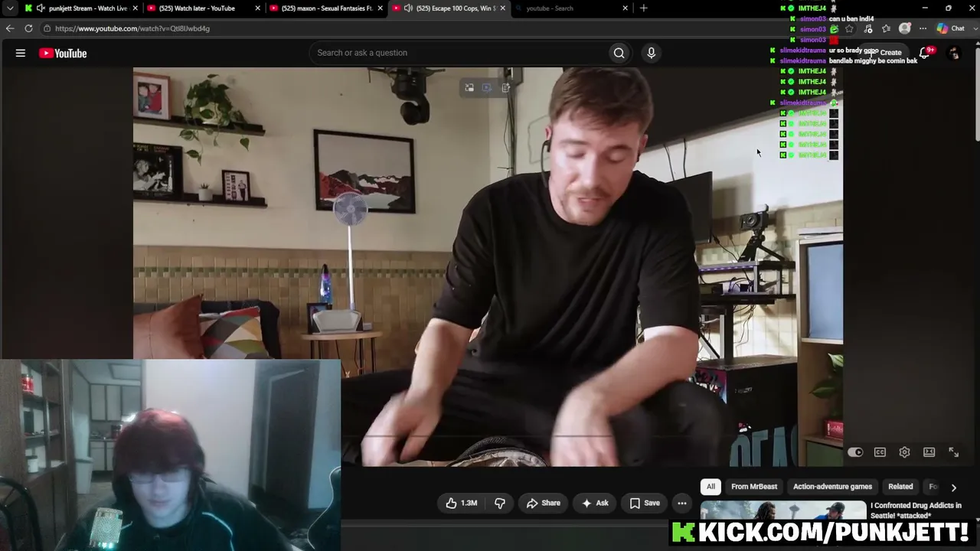
Task: Open 'I Confronted Drug Addicts in Seattle' title
Action: click(916, 510)
